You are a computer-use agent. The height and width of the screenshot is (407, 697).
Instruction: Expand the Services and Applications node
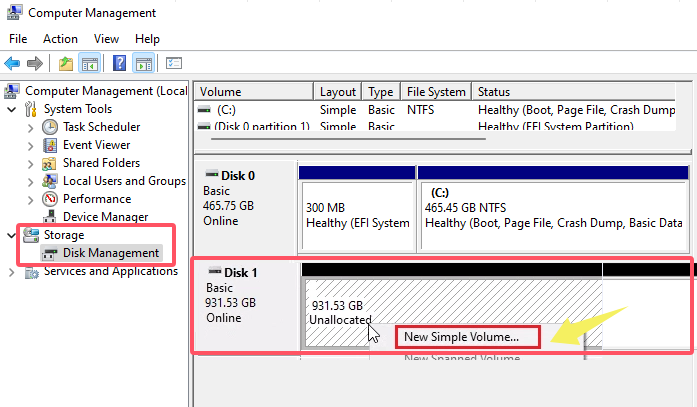coord(12,271)
